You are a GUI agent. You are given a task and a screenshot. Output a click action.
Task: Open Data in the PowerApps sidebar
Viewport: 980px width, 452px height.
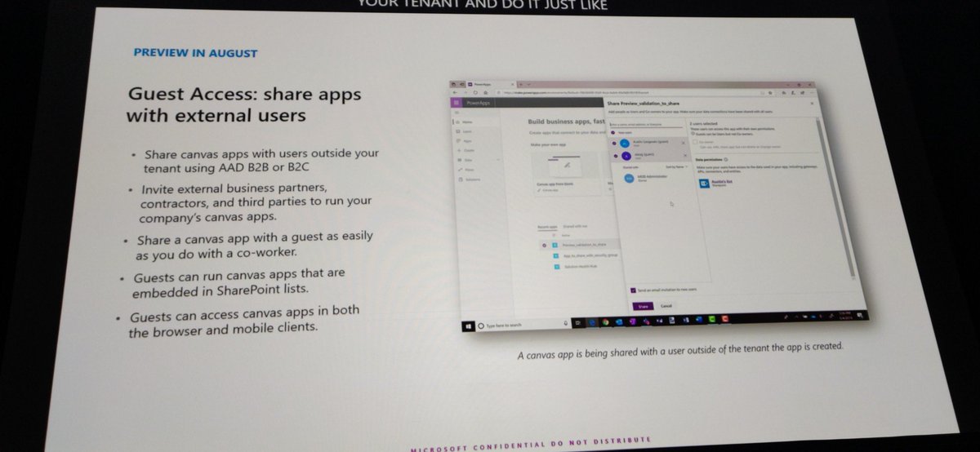[468, 160]
